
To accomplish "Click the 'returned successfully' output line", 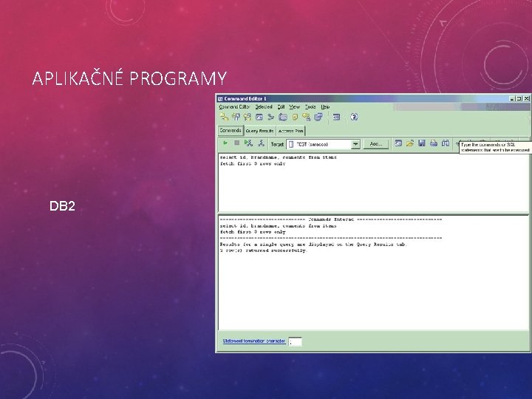I will tap(263, 250).
